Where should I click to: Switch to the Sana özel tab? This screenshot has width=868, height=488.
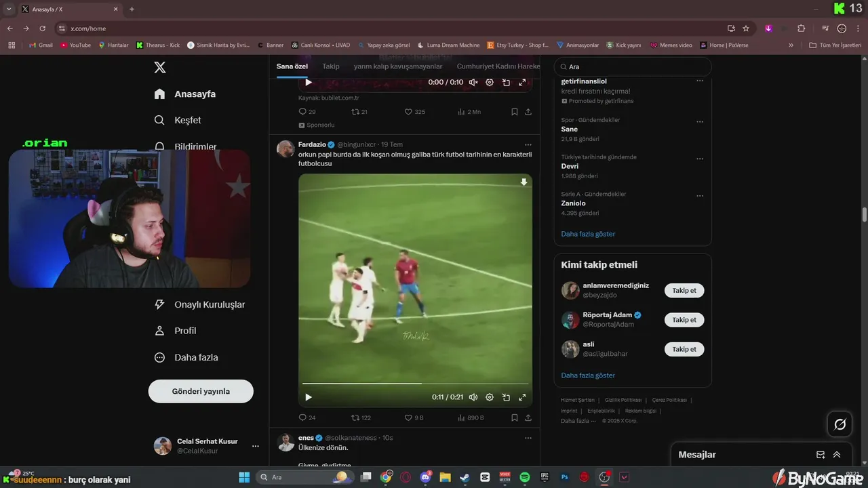click(292, 66)
